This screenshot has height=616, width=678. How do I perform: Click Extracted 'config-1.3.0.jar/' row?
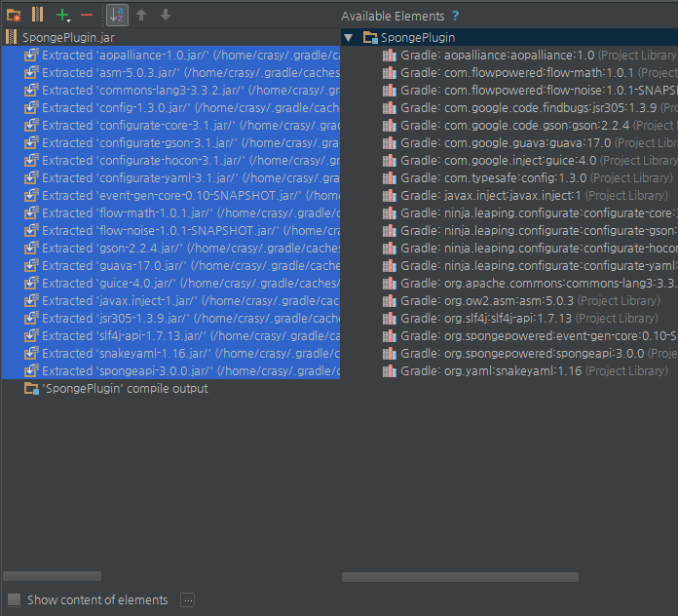click(170, 108)
